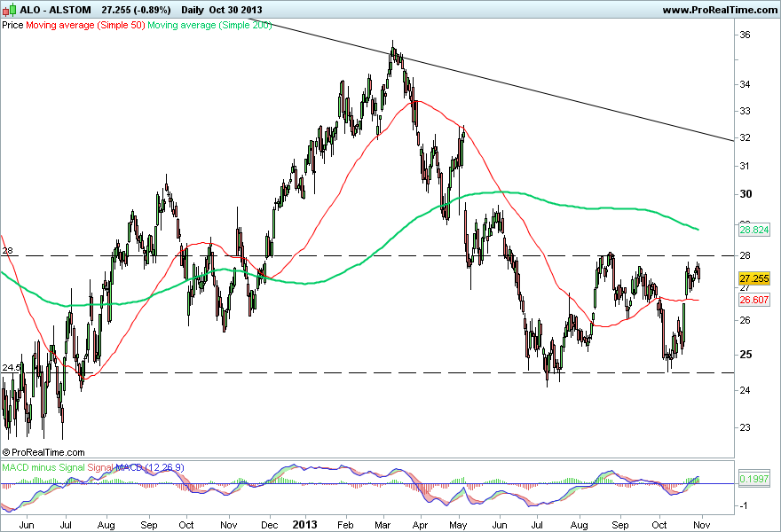Select the Moving average (Simple 50) legend

pyautogui.click(x=85, y=25)
